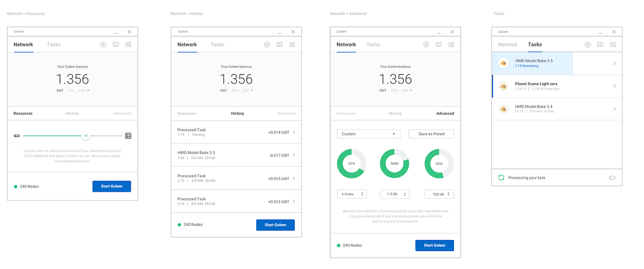This screenshot has height=269, width=644.
Task: Click green node status dot in Resources window
Action: coord(15,187)
